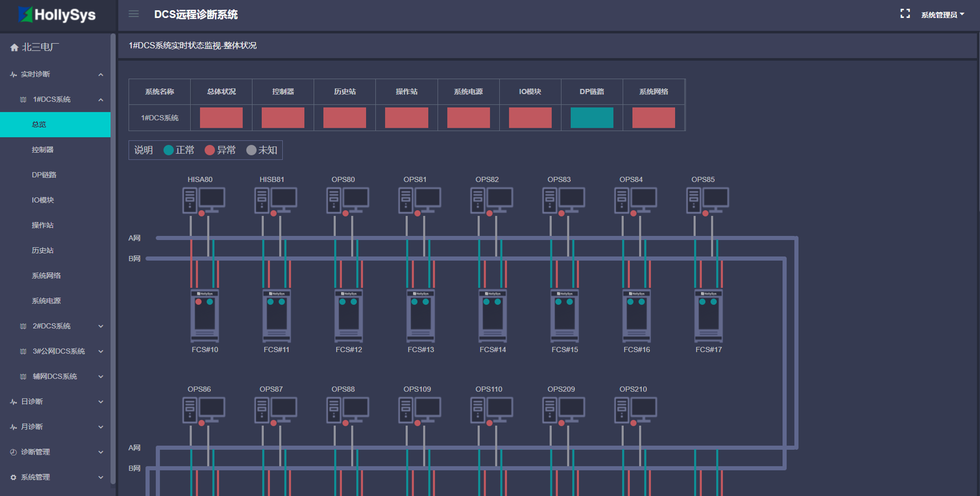Open the 控制器 sidebar menu item

[x=43, y=150]
